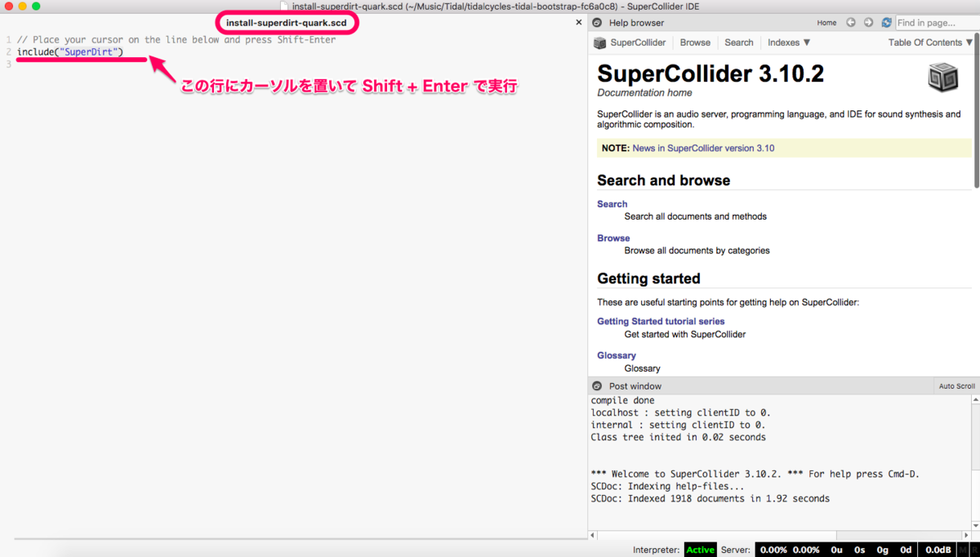Click the "SuperCollider 3.10.2" documentation title
The width and height of the screenshot is (980, 557).
710,74
